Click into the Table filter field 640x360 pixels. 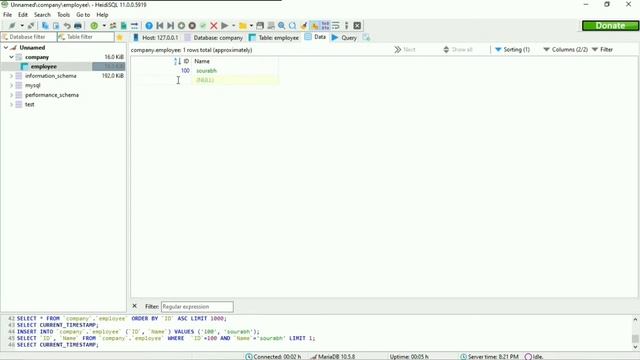(85, 37)
